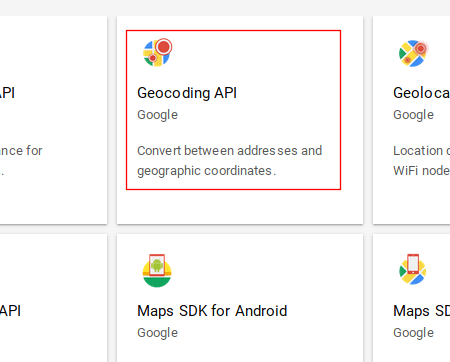Open the Maps SDK for Android title
Image resolution: width=450 pixels, height=362 pixels.
[212, 311]
